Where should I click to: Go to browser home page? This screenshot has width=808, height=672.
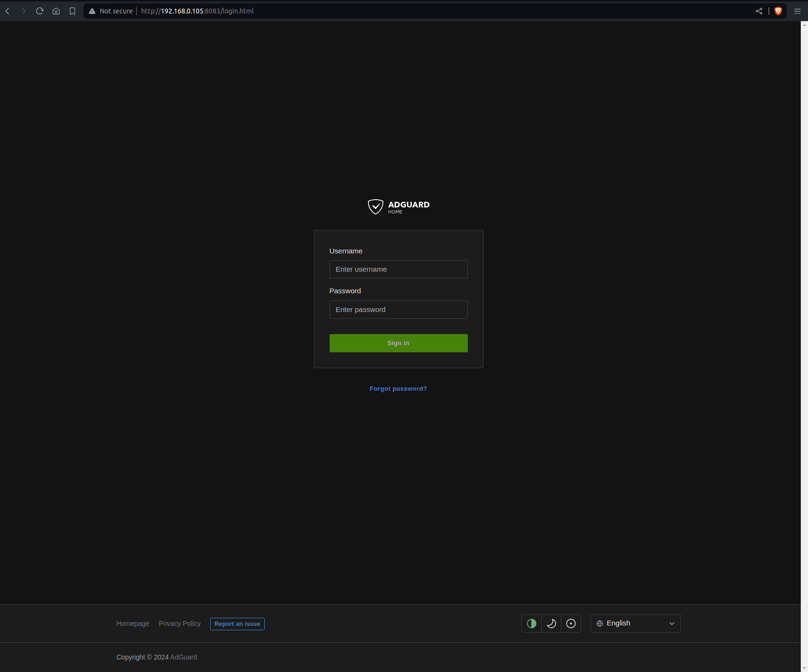[56, 11]
